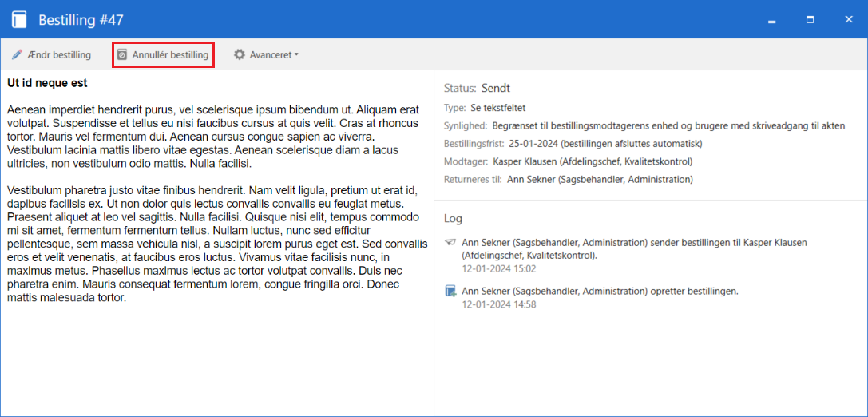Click the Status value 'Sendt'
Screen dimensions: 868x417
[x=495, y=89]
